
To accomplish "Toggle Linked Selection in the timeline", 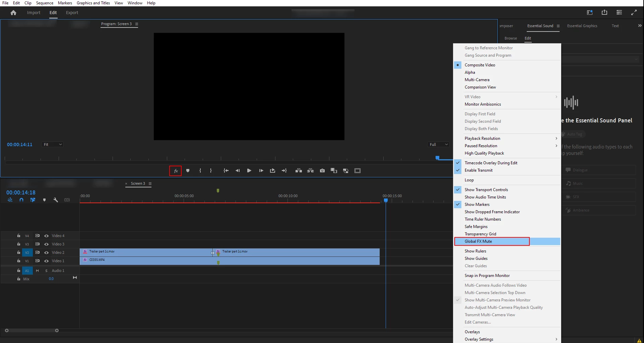I will click(33, 200).
